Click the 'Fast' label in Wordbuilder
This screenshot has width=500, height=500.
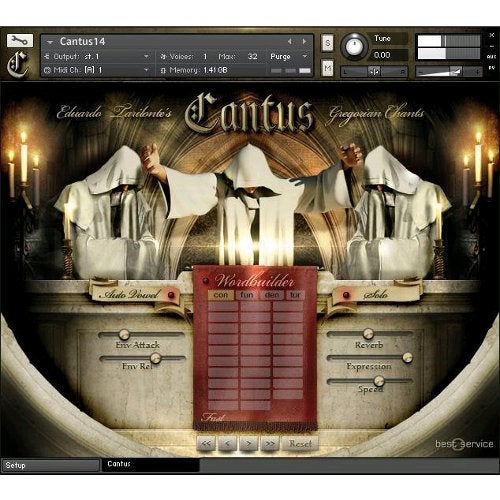214,417
